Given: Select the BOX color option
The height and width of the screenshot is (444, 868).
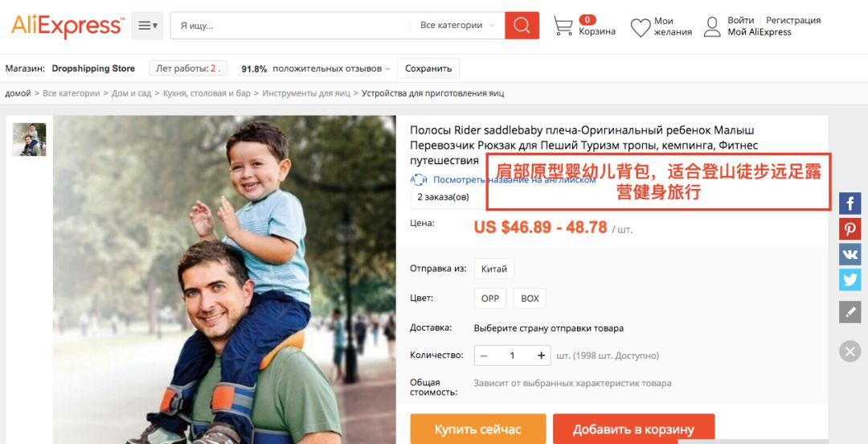Looking at the screenshot, I should tap(530, 298).
